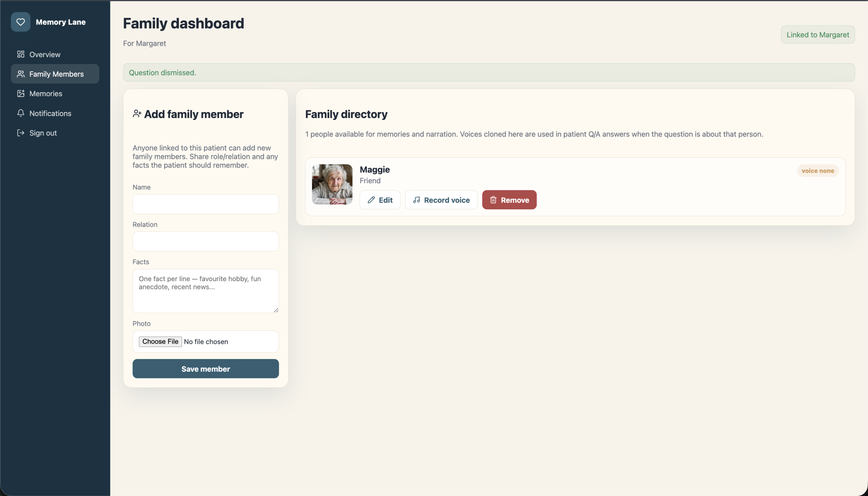The width and height of the screenshot is (868, 496).
Task: Click the 'Linked to Margaret' badge
Action: (x=818, y=34)
